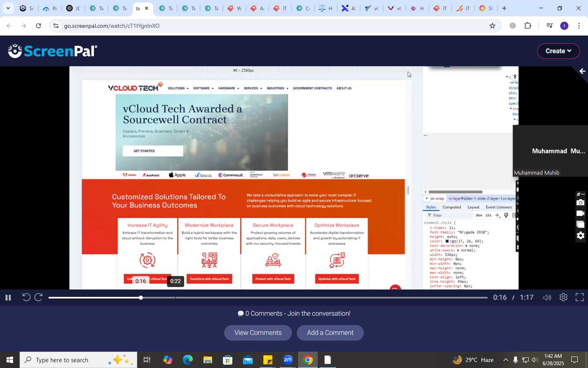Screen dimensions: 588x368
Task: Open the Windows notification center
Action: point(575,360)
